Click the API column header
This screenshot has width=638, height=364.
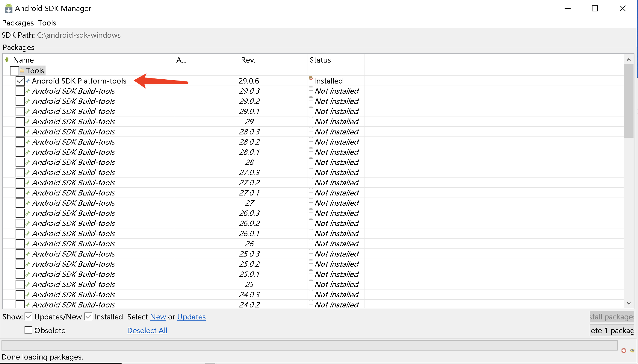point(182,60)
